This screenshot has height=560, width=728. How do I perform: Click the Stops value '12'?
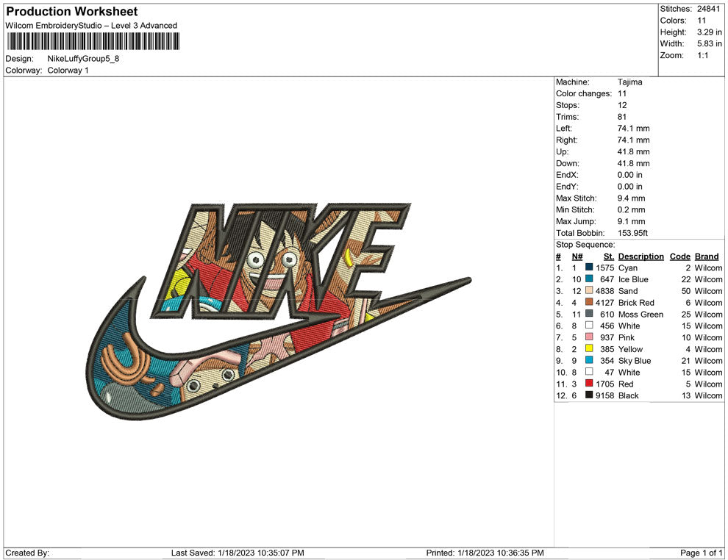point(622,105)
